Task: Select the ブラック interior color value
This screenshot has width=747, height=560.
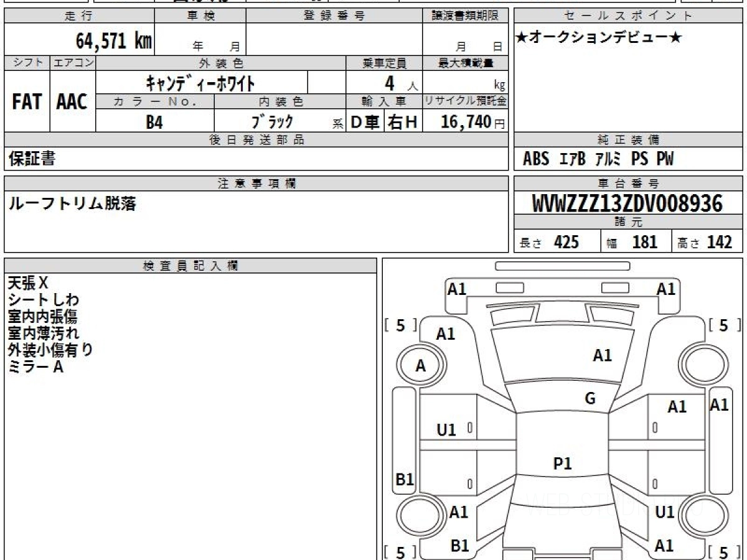Action: 272,121
